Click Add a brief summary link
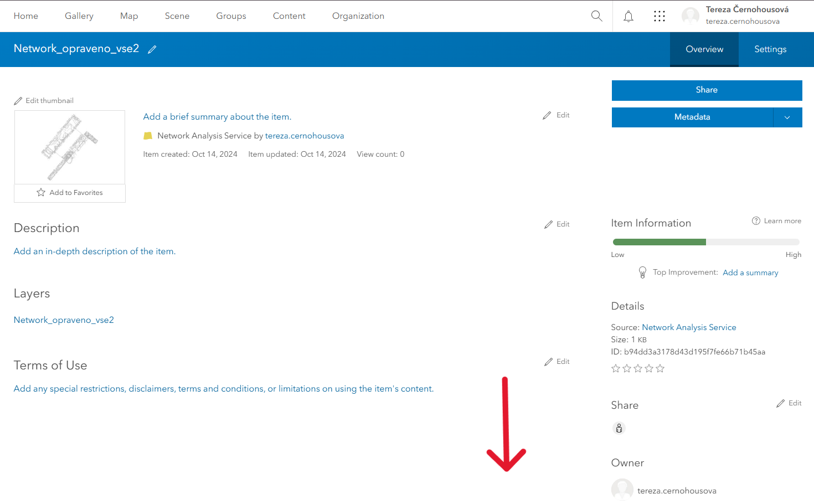 tap(217, 117)
